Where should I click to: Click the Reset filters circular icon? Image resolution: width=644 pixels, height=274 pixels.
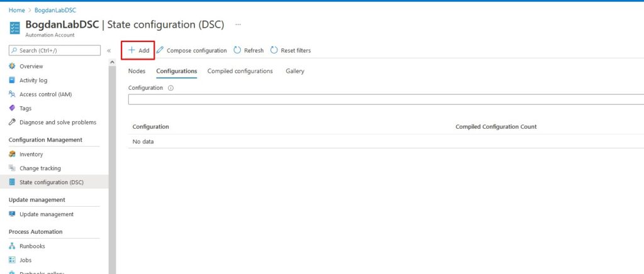click(274, 50)
